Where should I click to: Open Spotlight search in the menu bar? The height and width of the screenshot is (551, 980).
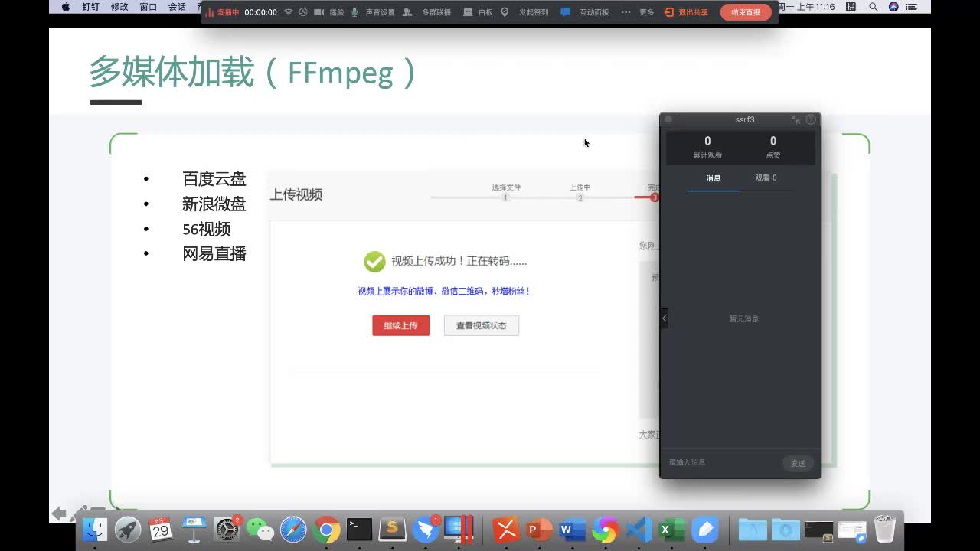click(874, 7)
